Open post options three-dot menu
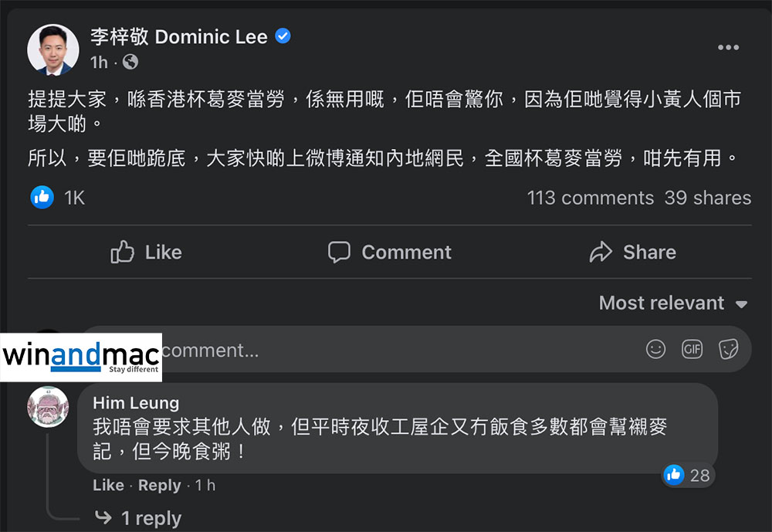The image size is (772, 532). pyautogui.click(x=728, y=48)
